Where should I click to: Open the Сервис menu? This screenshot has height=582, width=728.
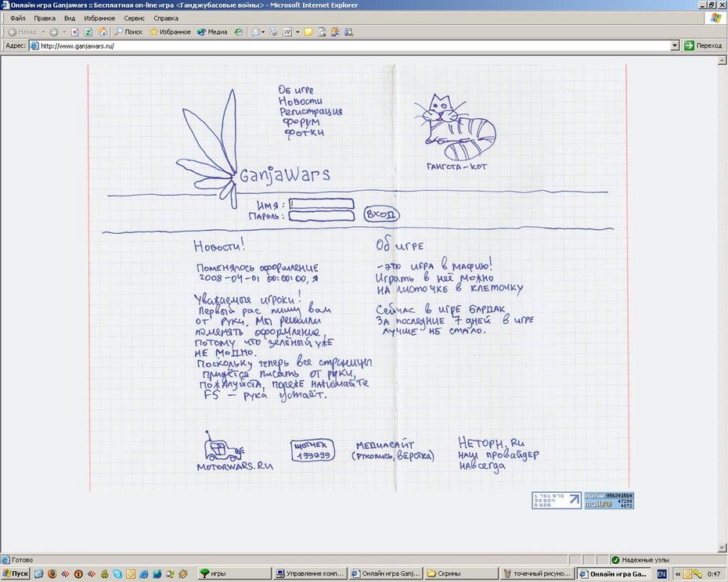[134, 18]
